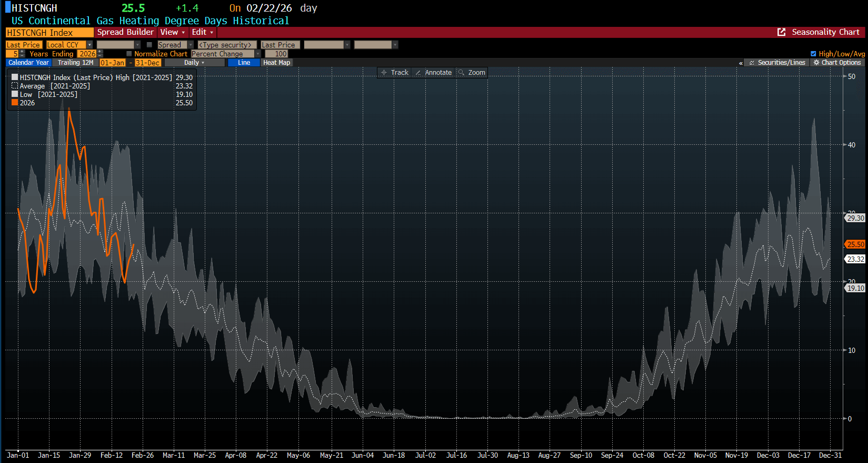The height and width of the screenshot is (463, 868).
Task: Click the Seasonality Chart pop-out icon
Action: click(x=781, y=32)
